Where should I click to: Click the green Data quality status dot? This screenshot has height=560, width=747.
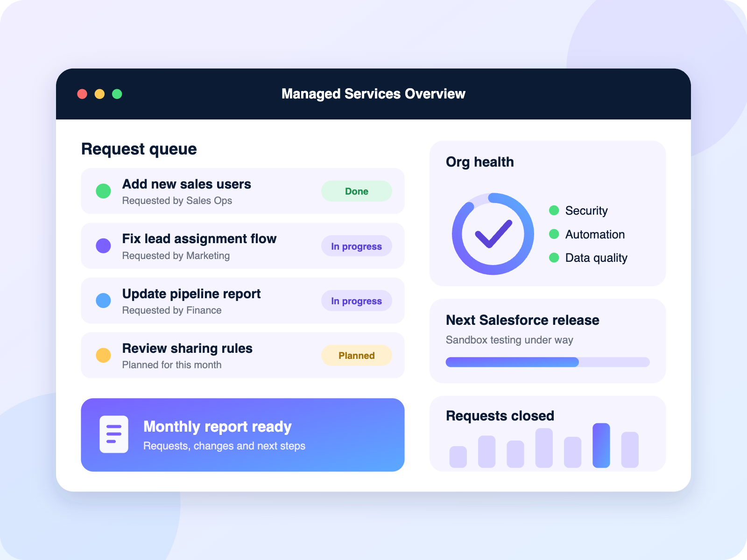coord(554,258)
